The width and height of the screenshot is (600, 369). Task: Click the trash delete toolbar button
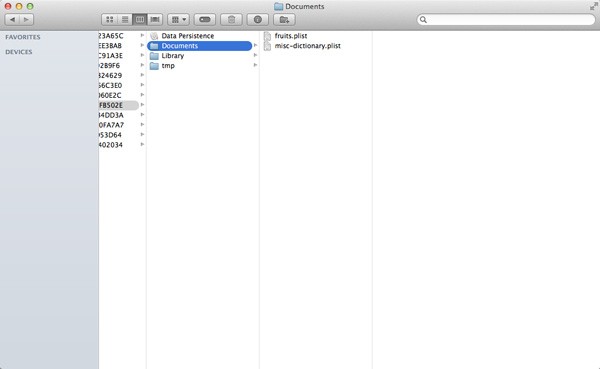(231, 20)
